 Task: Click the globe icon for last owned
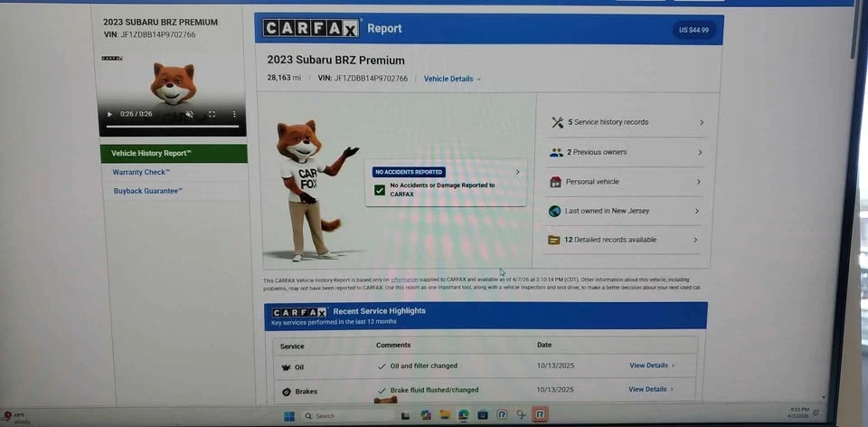(554, 211)
